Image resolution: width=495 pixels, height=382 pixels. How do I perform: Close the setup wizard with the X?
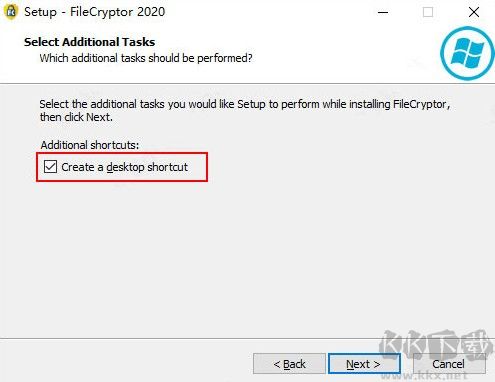[474, 12]
